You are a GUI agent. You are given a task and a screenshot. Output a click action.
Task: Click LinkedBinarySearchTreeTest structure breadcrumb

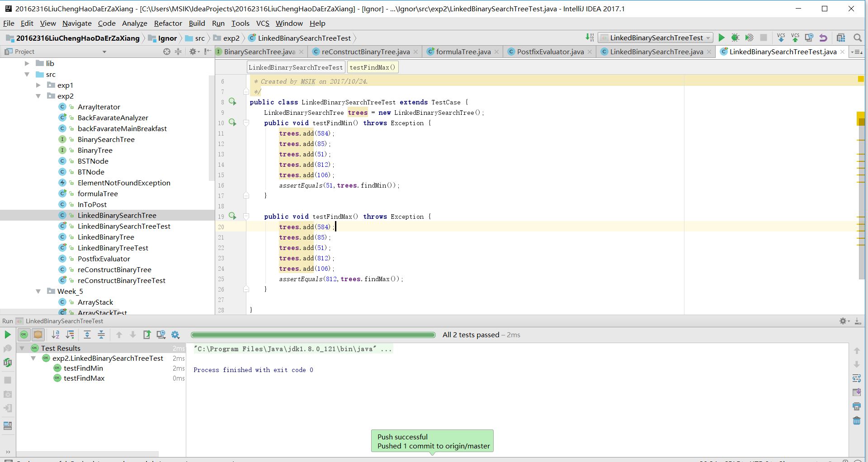click(x=296, y=67)
